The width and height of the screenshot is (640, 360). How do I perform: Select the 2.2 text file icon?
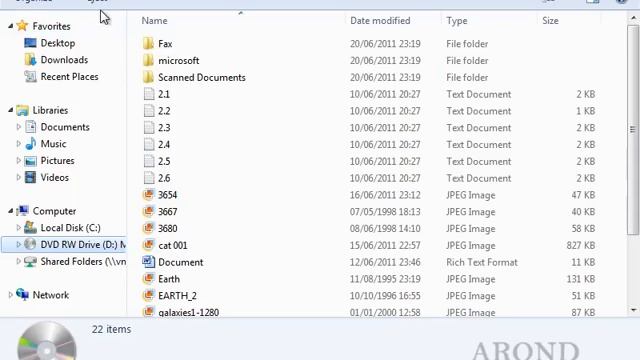point(149,111)
